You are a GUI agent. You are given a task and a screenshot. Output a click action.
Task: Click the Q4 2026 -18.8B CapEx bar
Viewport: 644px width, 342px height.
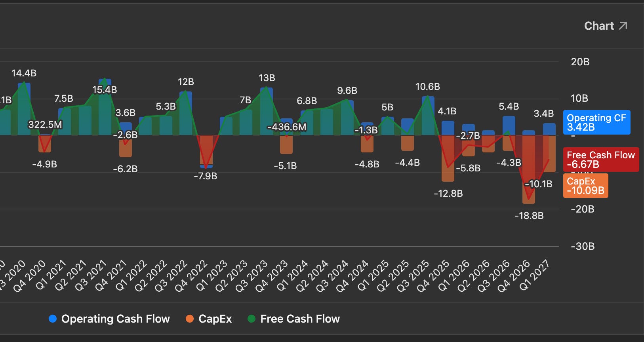tap(529, 169)
